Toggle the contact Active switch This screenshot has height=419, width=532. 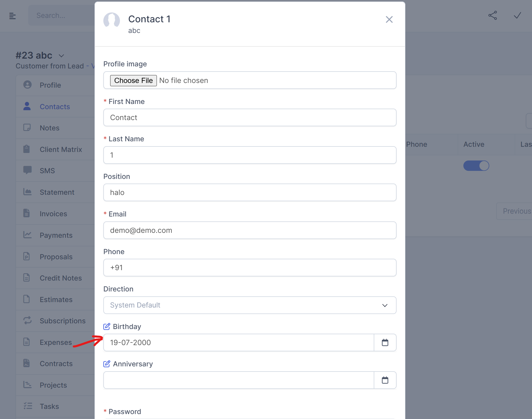tap(476, 166)
